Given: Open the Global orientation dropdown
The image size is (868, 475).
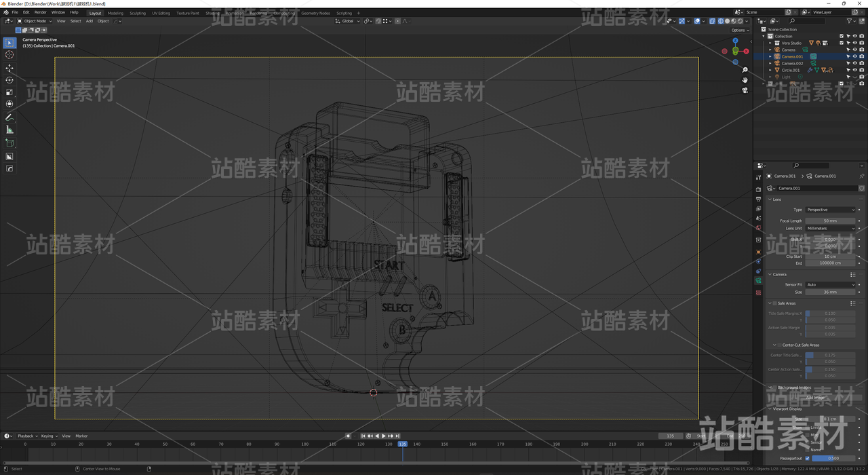Looking at the screenshot, I should pos(349,21).
